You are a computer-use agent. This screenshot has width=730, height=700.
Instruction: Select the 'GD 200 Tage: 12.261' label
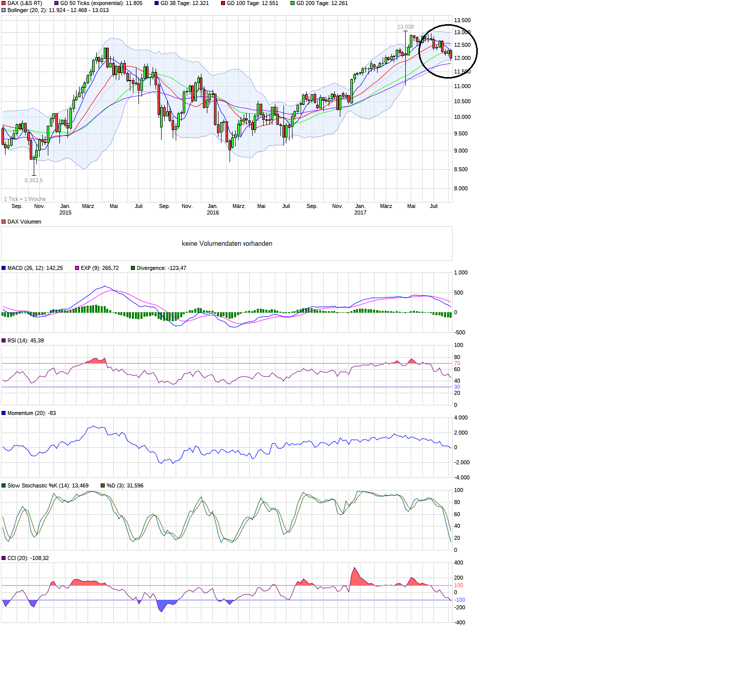(322, 3)
